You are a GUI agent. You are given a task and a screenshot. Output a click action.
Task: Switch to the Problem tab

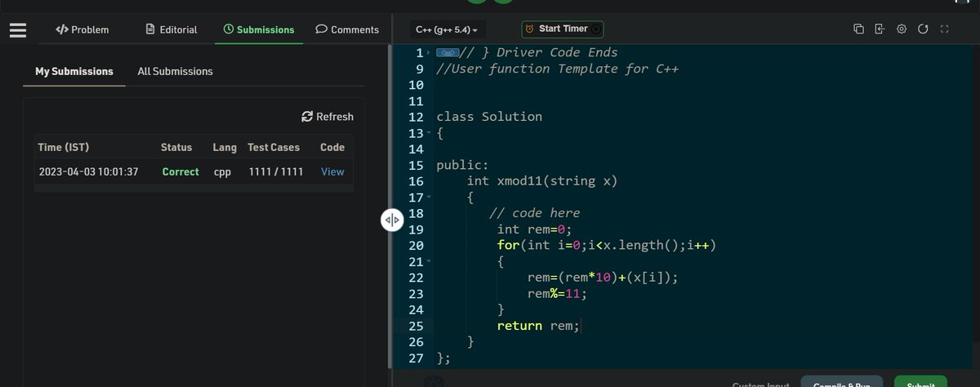pyautogui.click(x=82, y=29)
